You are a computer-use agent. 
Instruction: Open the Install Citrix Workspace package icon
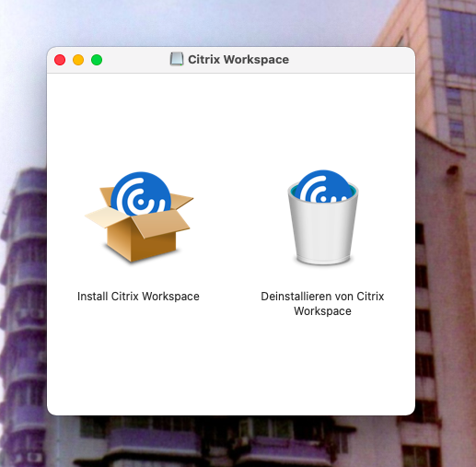point(139,216)
